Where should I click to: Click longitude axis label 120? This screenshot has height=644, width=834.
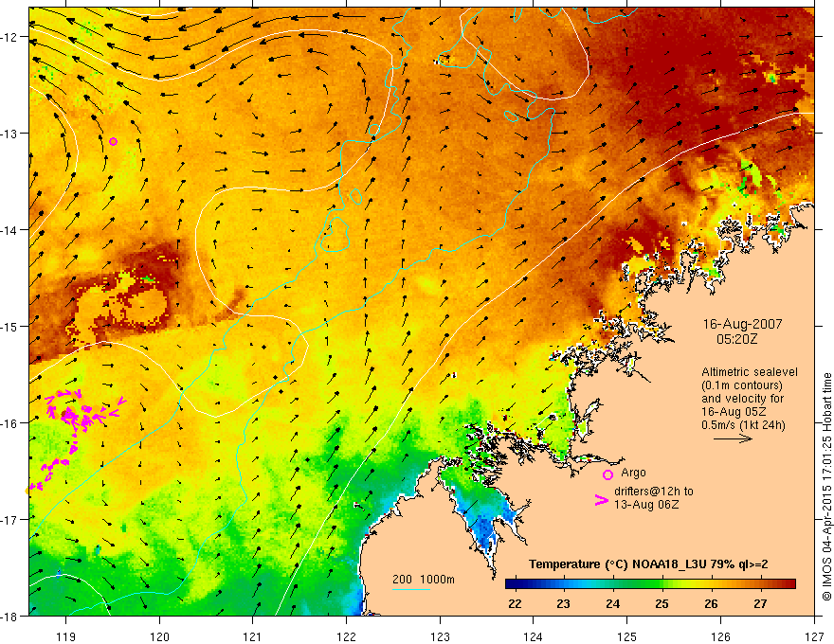click(x=159, y=636)
